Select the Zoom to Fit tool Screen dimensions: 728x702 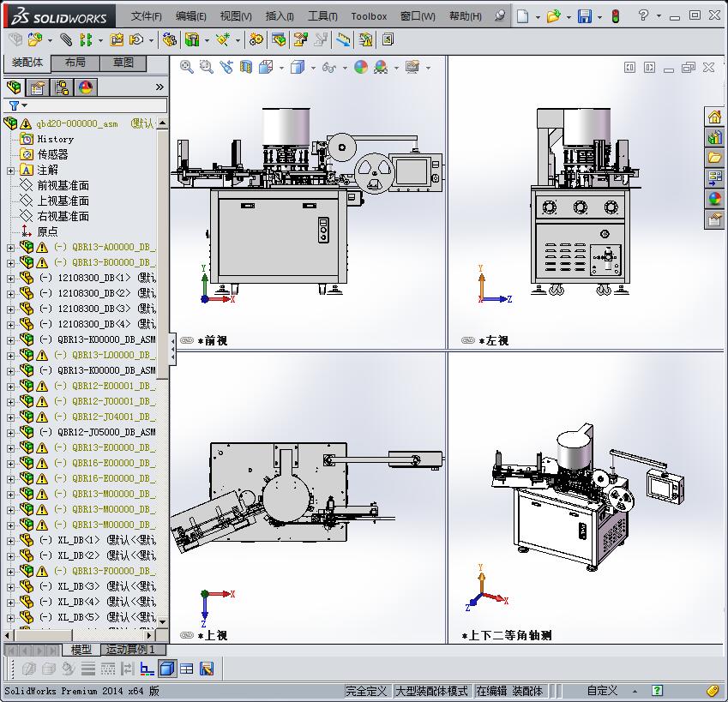point(187,67)
